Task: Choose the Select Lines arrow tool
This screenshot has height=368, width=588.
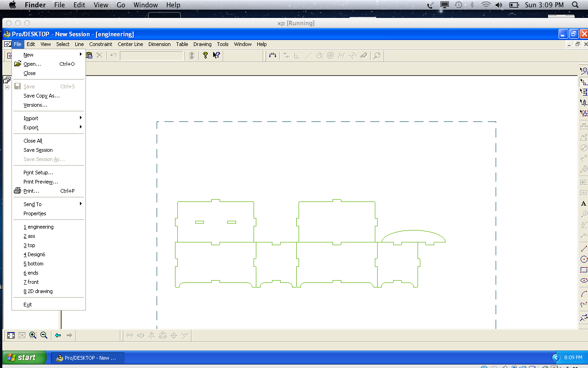Action: tap(583, 81)
